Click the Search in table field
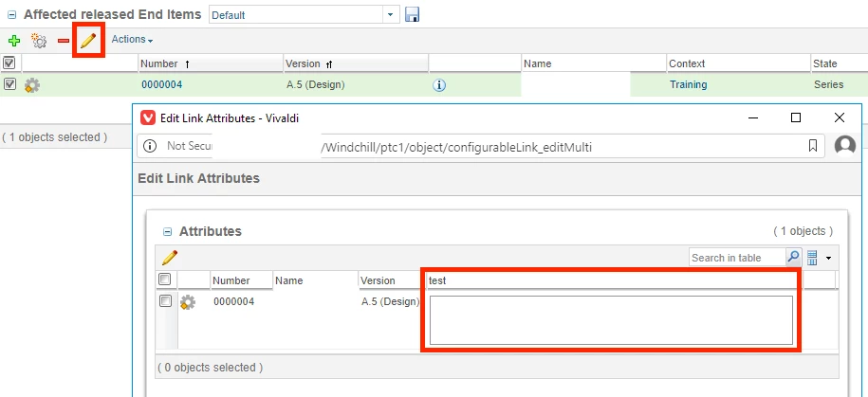 coord(737,258)
